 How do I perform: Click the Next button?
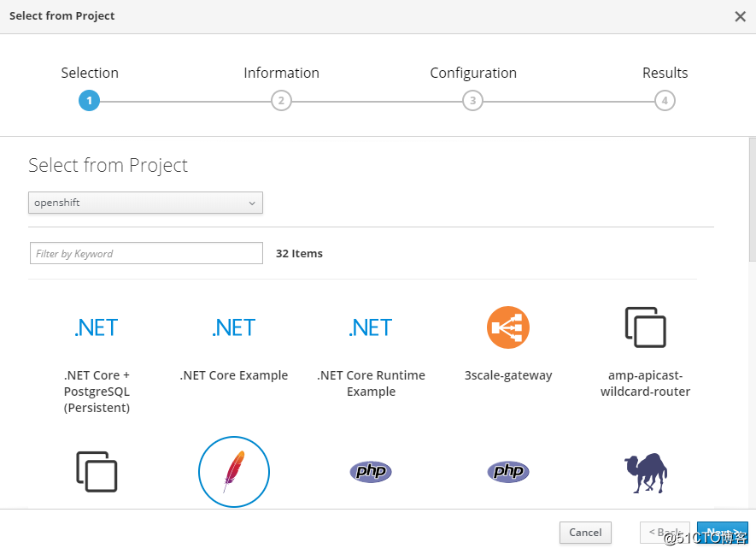click(722, 533)
